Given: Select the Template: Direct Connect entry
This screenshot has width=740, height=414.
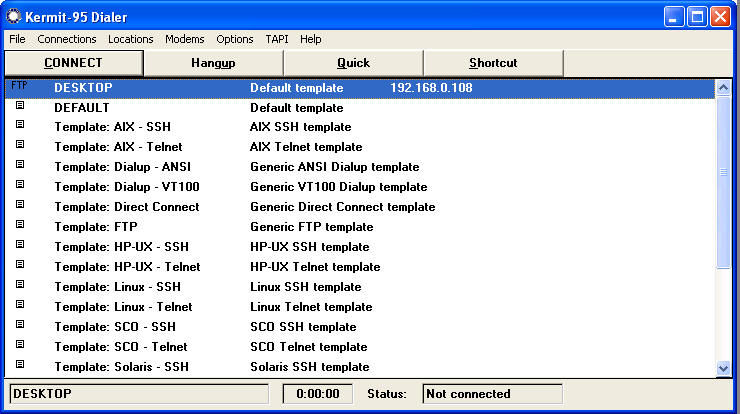Looking at the screenshot, I should pos(127,207).
